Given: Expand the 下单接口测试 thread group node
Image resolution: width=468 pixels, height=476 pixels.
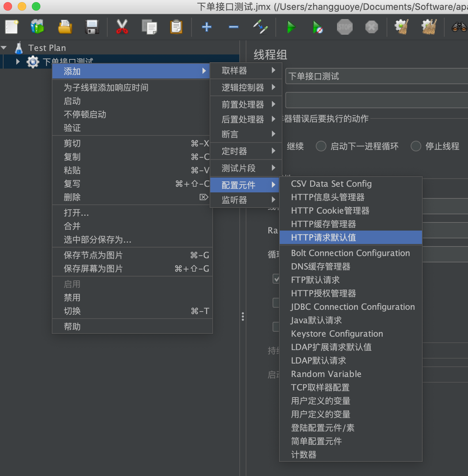Looking at the screenshot, I should tap(18, 62).
